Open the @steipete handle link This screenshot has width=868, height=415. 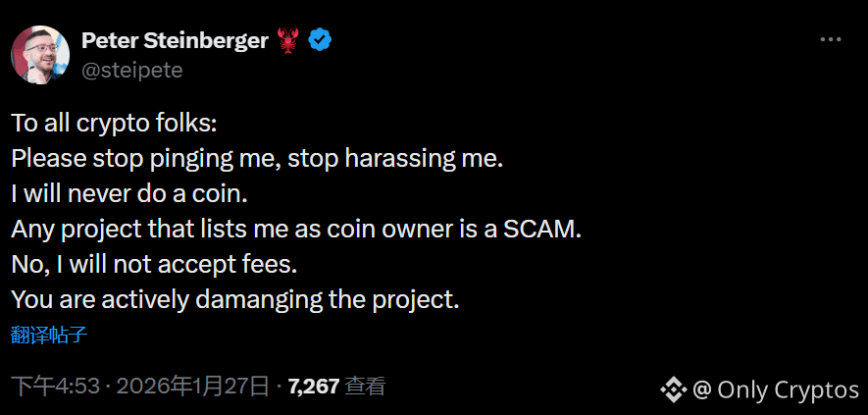(132, 70)
